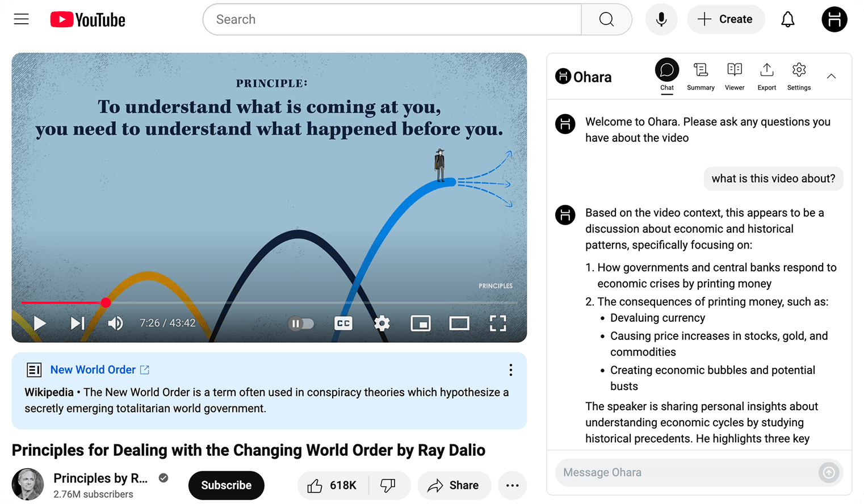Open the New World Order info options menu
864x504 pixels.
(510, 370)
